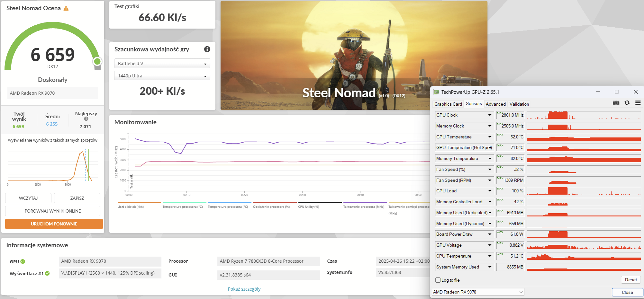The height and width of the screenshot is (299, 644).
Task: Expand the 1440p Ultra resolution dropdown
Action: pos(162,76)
